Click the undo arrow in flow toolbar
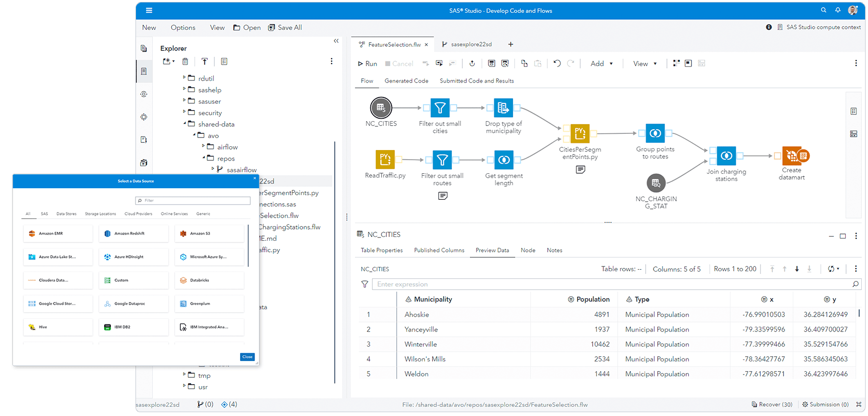Image resolution: width=868 pixels, height=416 pixels. point(557,63)
